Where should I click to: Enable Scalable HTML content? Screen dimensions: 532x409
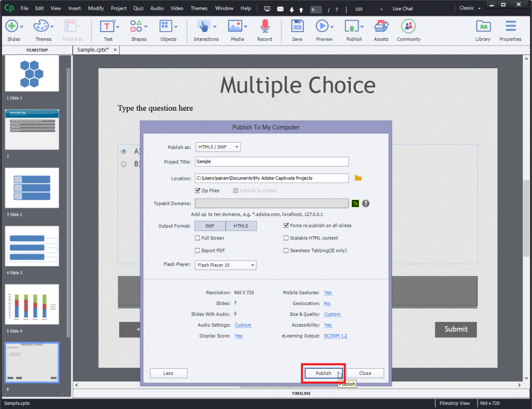pos(286,238)
